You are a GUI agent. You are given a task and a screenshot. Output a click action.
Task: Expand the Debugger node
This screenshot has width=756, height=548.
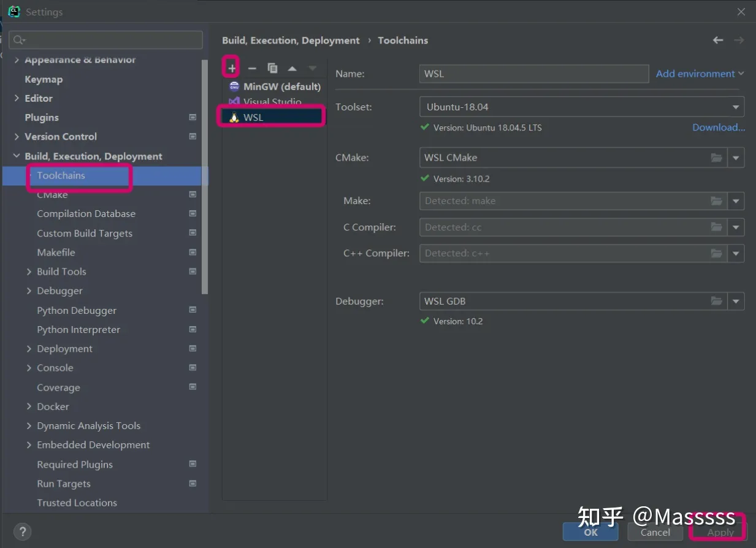click(29, 291)
